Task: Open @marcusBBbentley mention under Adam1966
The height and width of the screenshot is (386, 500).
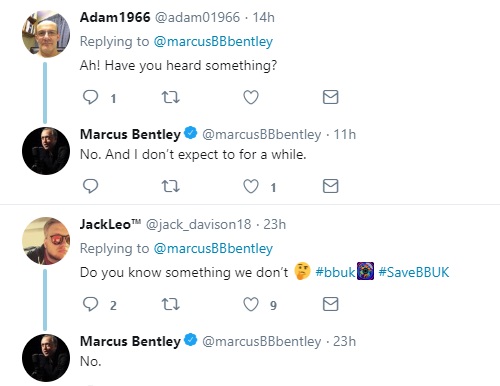Action: point(213,42)
